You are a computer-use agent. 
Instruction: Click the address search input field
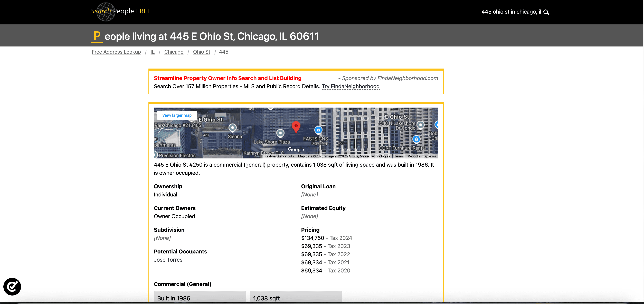(511, 12)
